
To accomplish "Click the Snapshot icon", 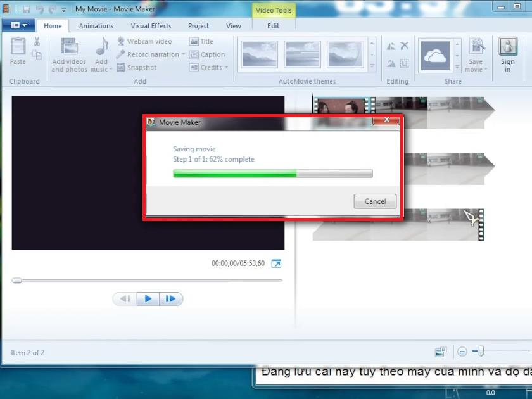I will point(121,68).
